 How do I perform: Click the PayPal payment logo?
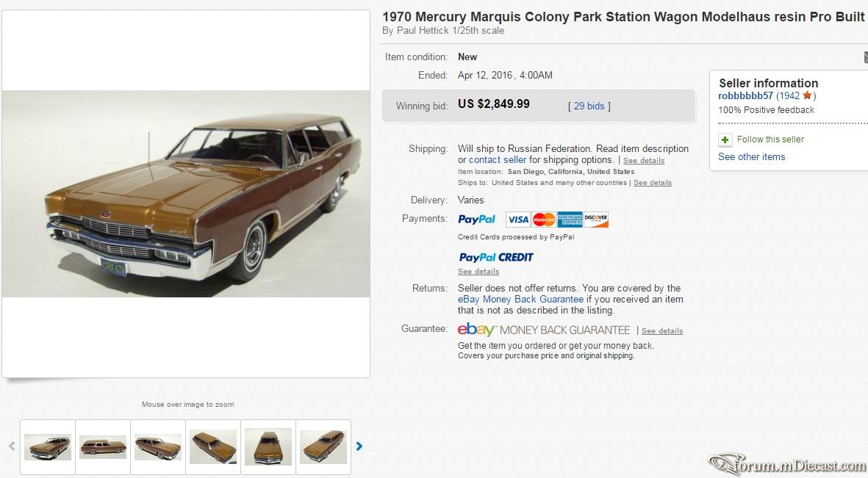click(x=476, y=220)
